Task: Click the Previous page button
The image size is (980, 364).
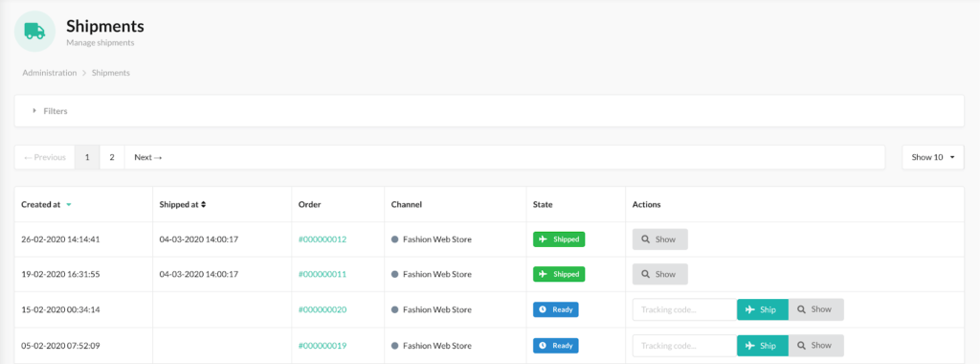Action: pos(45,158)
